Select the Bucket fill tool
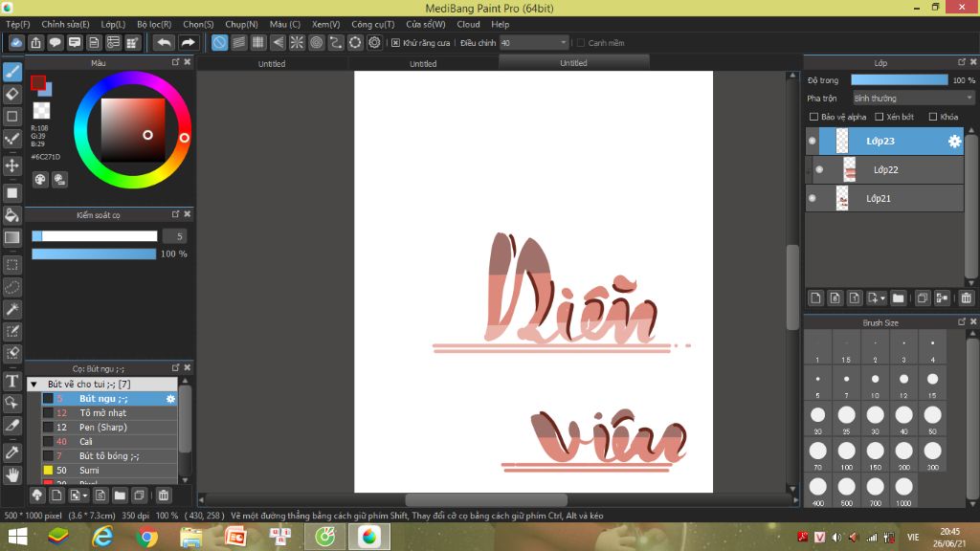Viewport: 980px width, 551px height. tap(11, 215)
